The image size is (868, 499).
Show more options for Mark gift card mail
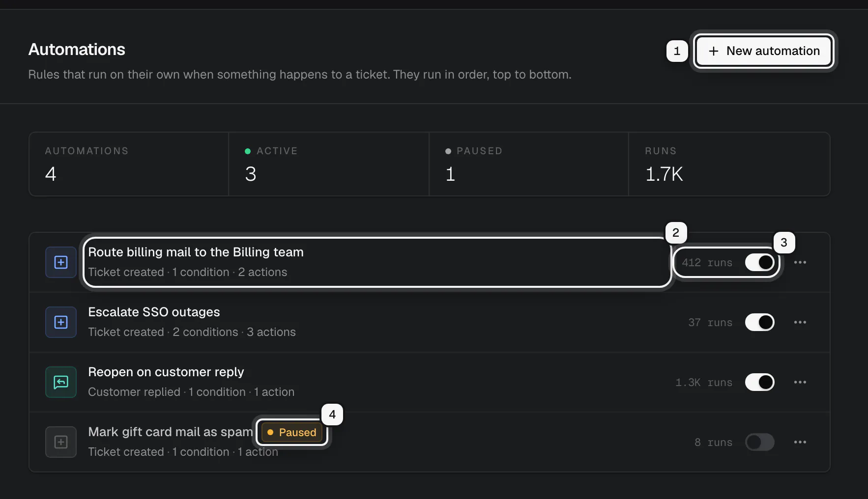click(x=800, y=442)
